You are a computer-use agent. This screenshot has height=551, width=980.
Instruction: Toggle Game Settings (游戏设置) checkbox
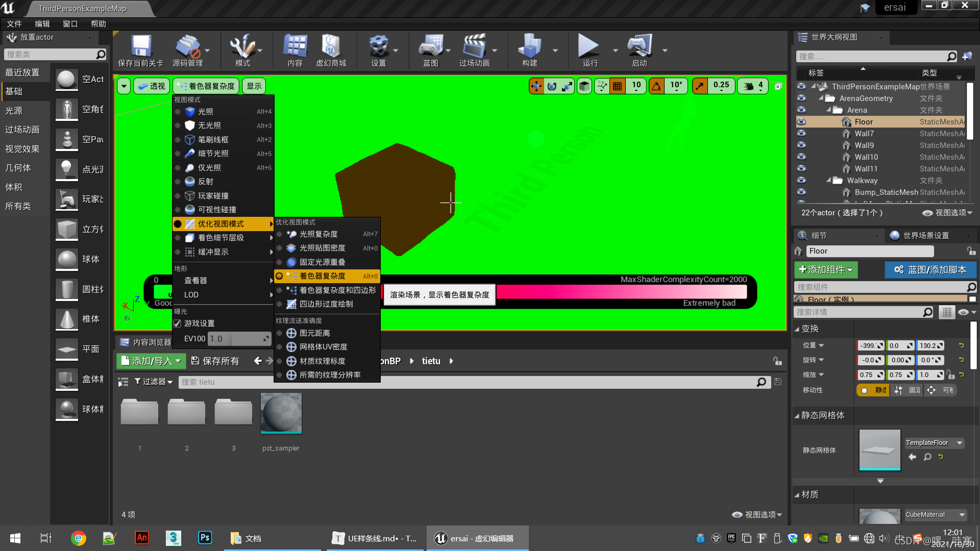point(178,323)
